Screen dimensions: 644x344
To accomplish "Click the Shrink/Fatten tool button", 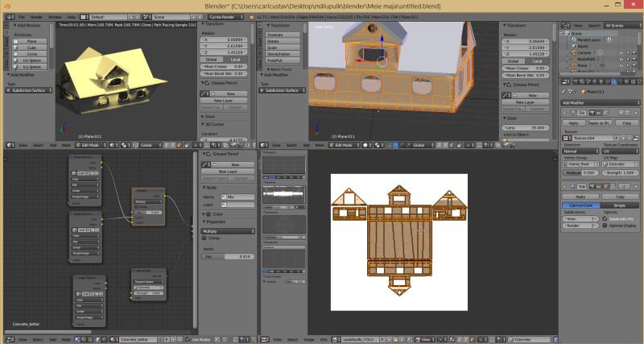I will [x=283, y=54].
